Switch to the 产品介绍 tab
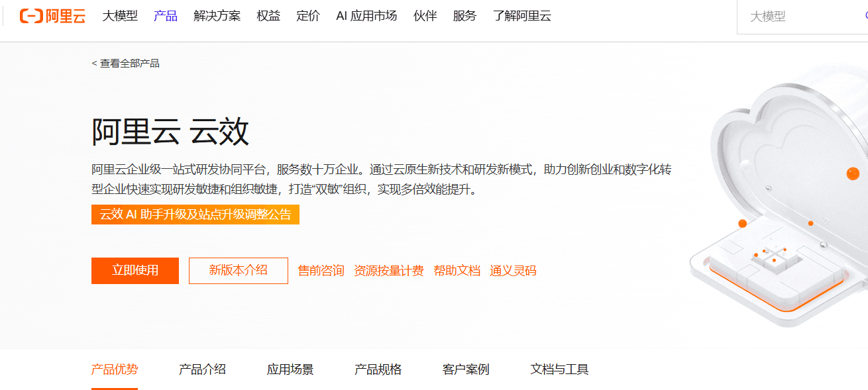Viewport: 868px width, 390px height. click(x=203, y=369)
